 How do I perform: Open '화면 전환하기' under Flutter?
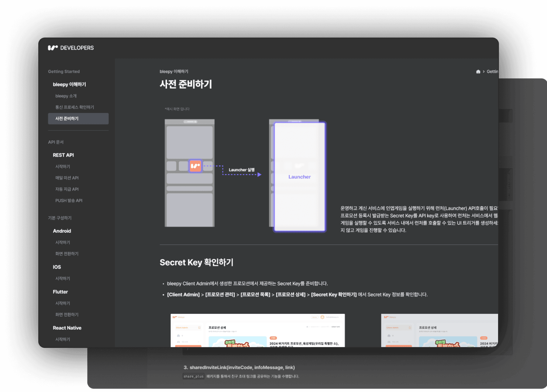(67, 315)
